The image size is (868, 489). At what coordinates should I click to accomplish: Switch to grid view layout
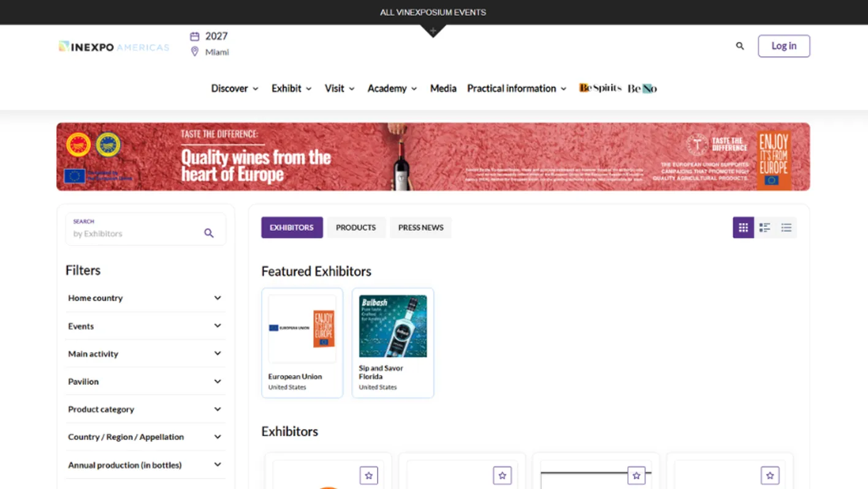(x=744, y=228)
